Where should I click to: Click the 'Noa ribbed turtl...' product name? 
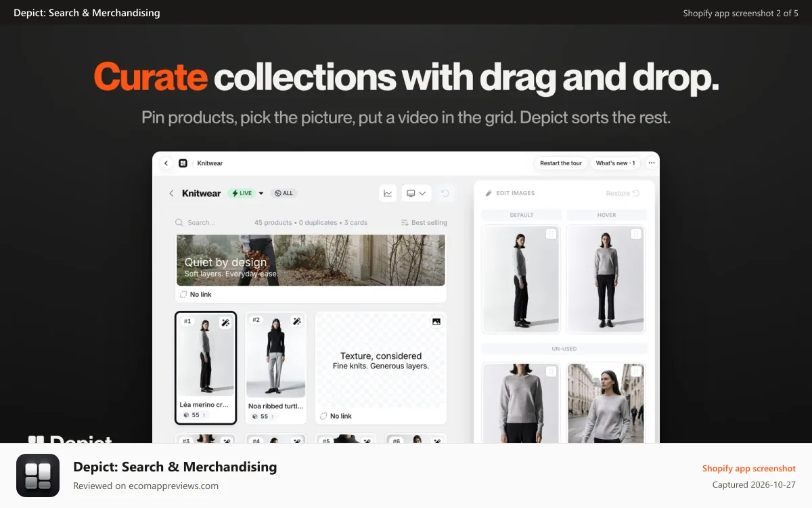click(x=275, y=406)
